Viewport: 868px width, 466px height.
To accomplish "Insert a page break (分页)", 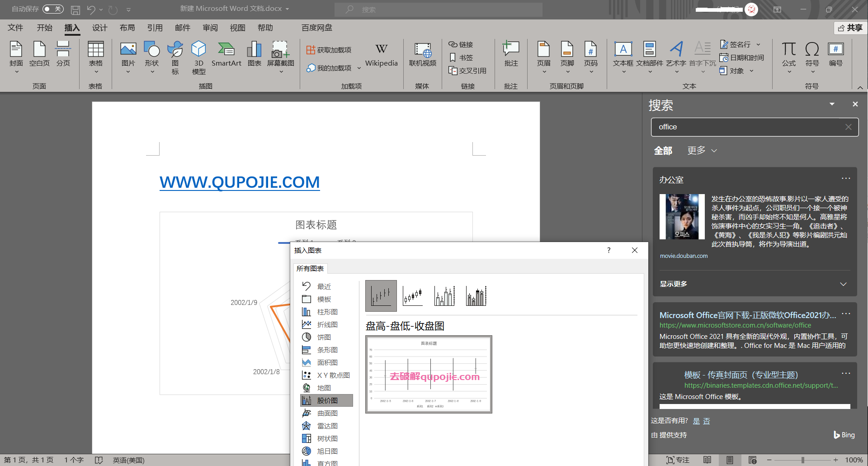I will click(63, 54).
